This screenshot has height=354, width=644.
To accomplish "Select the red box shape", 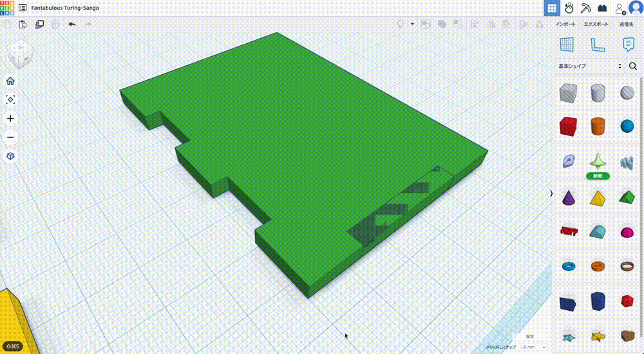I will (567, 126).
